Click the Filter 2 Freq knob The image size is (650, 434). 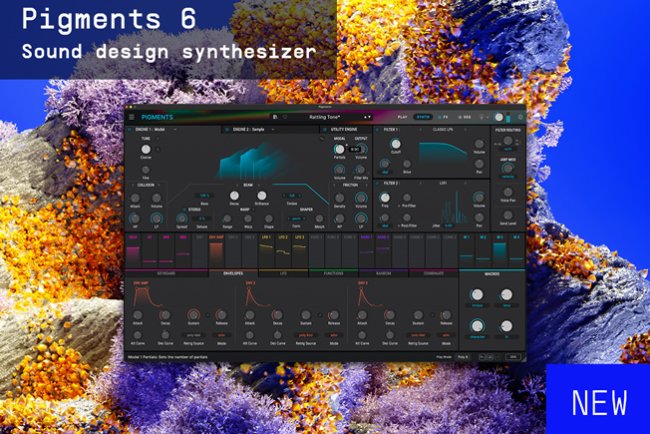tap(385, 197)
